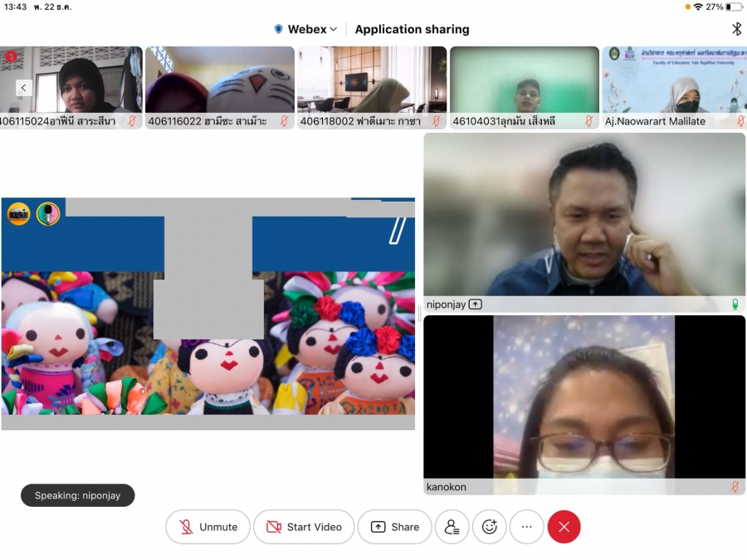Select the 406116022 participant thumbnail with cat plush
Image resolution: width=747 pixels, height=560 pixels.
tap(220, 87)
